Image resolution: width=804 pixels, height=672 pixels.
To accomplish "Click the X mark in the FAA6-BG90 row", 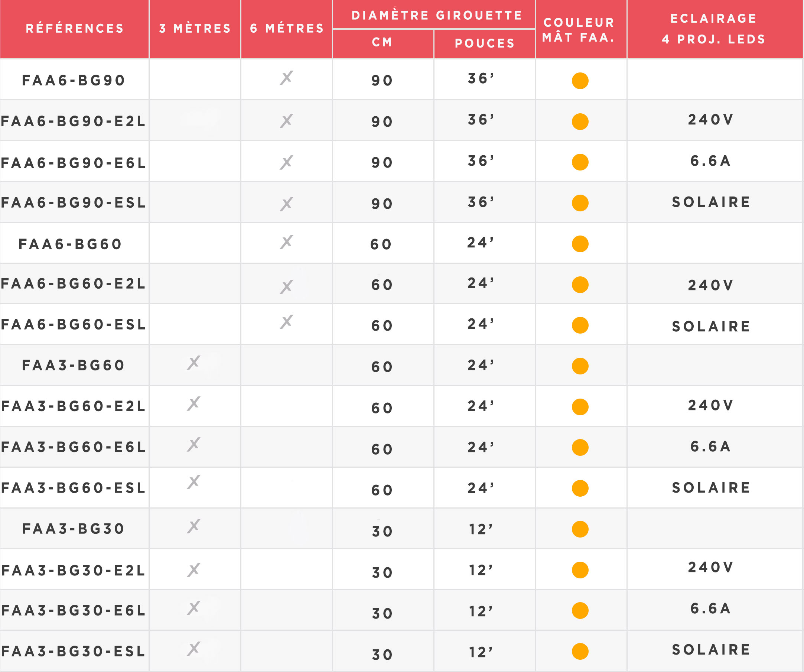I will coord(286,78).
